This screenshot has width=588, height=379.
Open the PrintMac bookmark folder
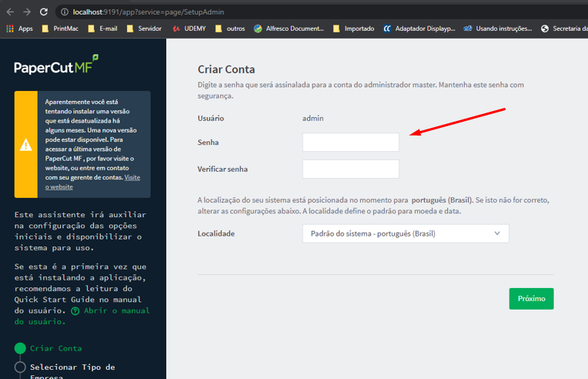(60, 29)
